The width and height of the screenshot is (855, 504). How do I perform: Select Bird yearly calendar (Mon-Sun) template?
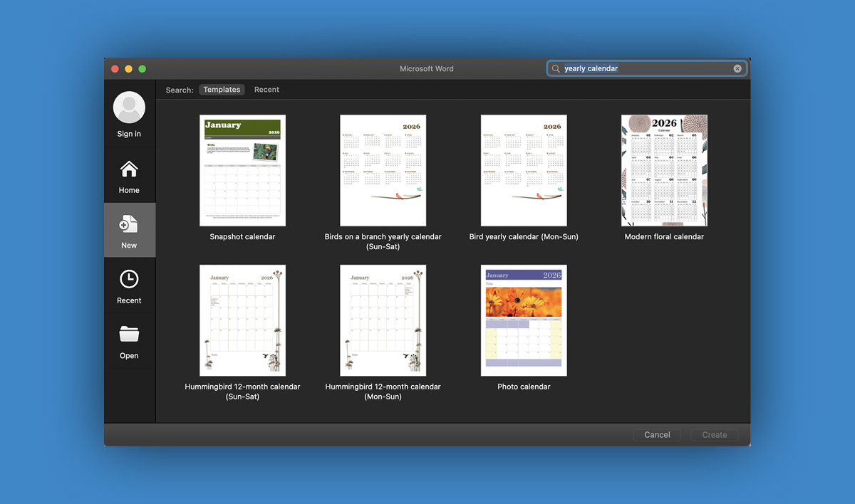pos(524,170)
